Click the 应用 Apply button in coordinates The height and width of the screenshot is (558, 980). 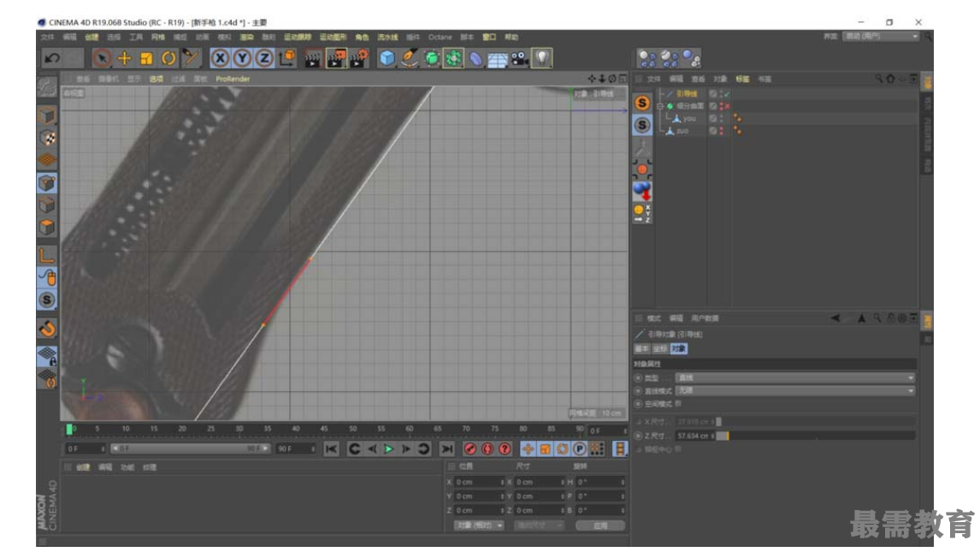pos(600,525)
